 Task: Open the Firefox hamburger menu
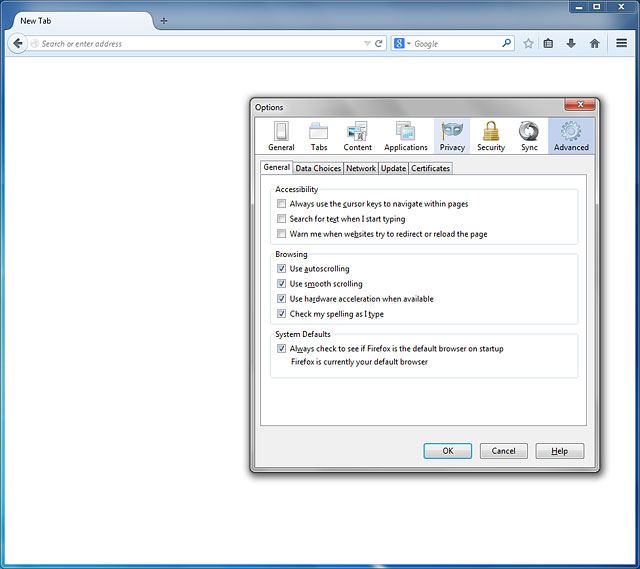(621, 44)
